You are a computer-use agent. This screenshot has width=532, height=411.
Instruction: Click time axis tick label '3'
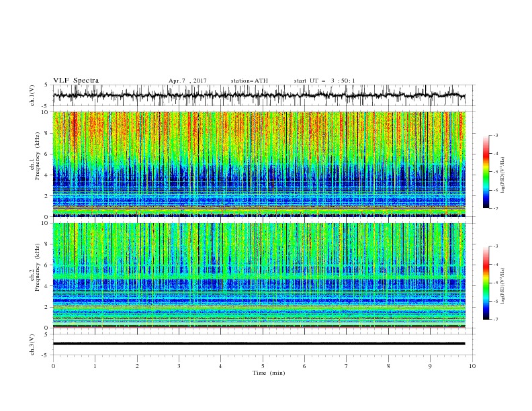[179, 366]
